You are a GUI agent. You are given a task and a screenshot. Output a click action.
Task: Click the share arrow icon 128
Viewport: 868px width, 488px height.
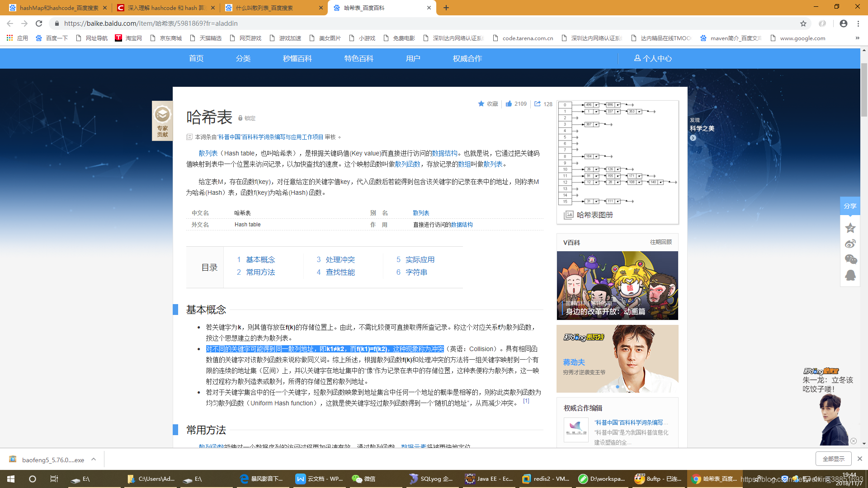538,103
